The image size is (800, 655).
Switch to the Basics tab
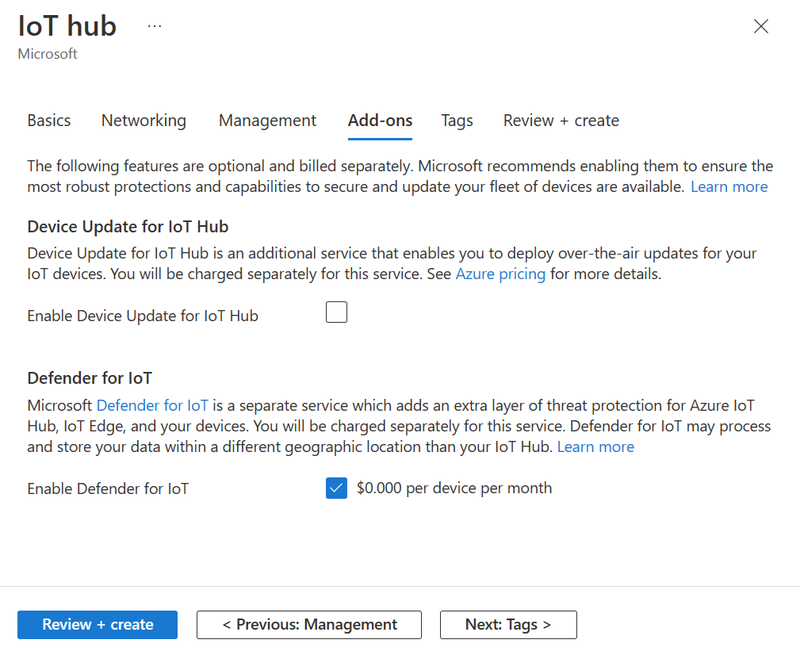48,120
